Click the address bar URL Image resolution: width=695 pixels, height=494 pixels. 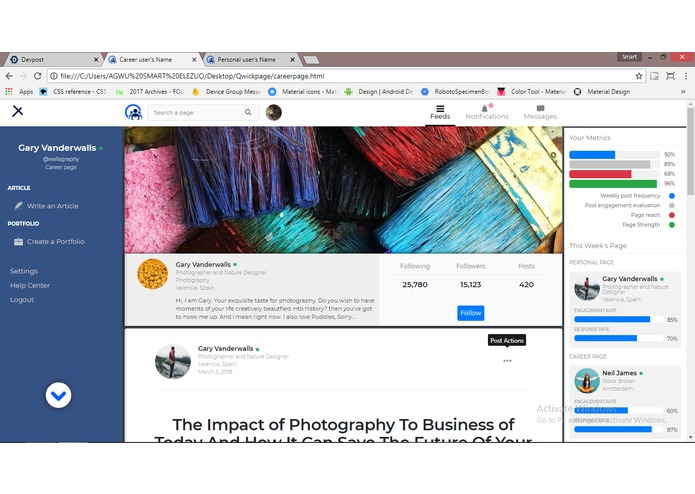click(192, 76)
